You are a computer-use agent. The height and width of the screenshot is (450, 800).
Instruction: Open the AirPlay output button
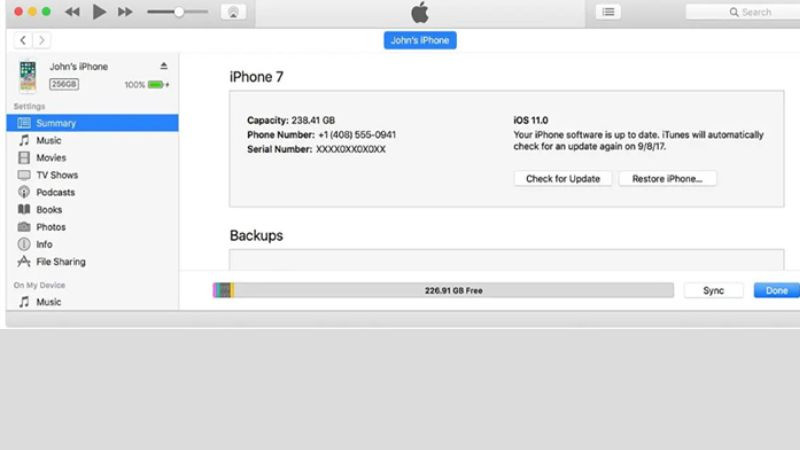point(234,12)
